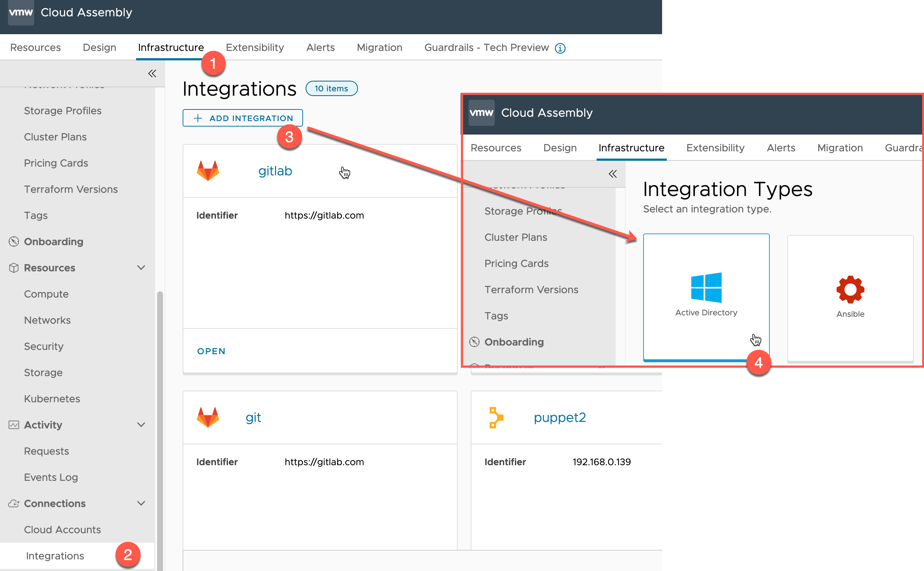
Task: Open the Extensibility tab
Action: pos(255,48)
